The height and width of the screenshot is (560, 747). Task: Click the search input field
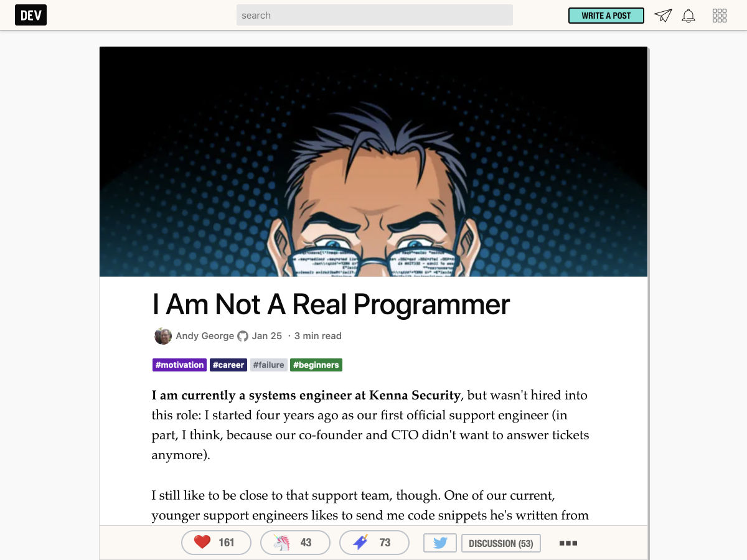pos(375,16)
